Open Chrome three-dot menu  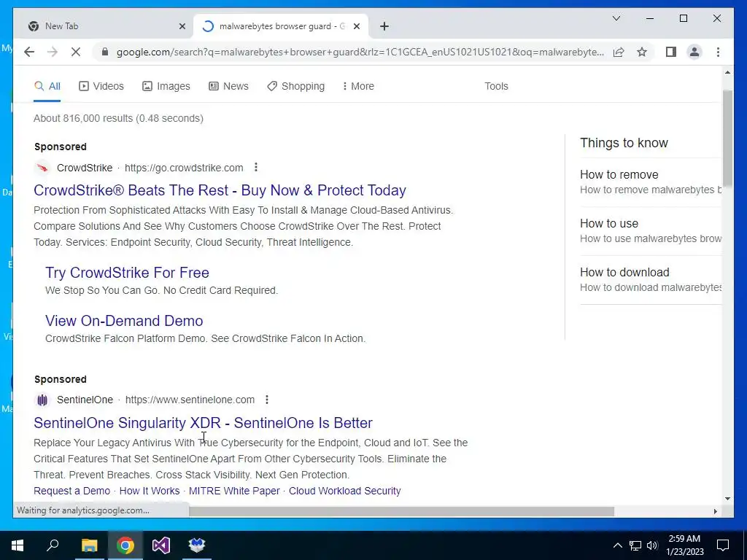click(x=718, y=52)
